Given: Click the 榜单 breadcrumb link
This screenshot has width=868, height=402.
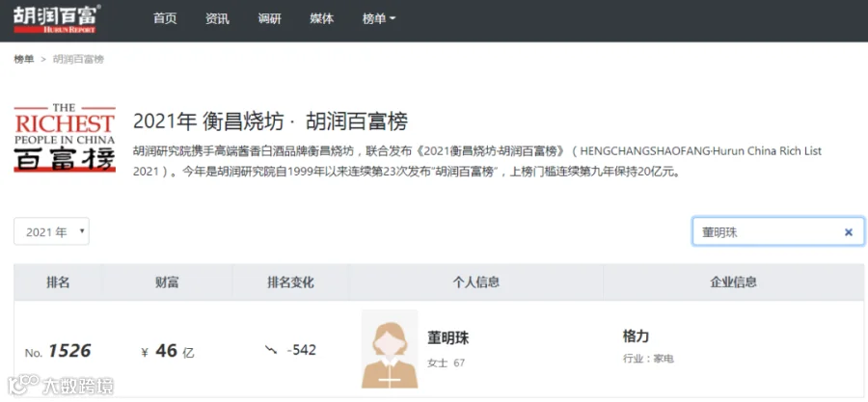Looking at the screenshot, I should pos(24,59).
